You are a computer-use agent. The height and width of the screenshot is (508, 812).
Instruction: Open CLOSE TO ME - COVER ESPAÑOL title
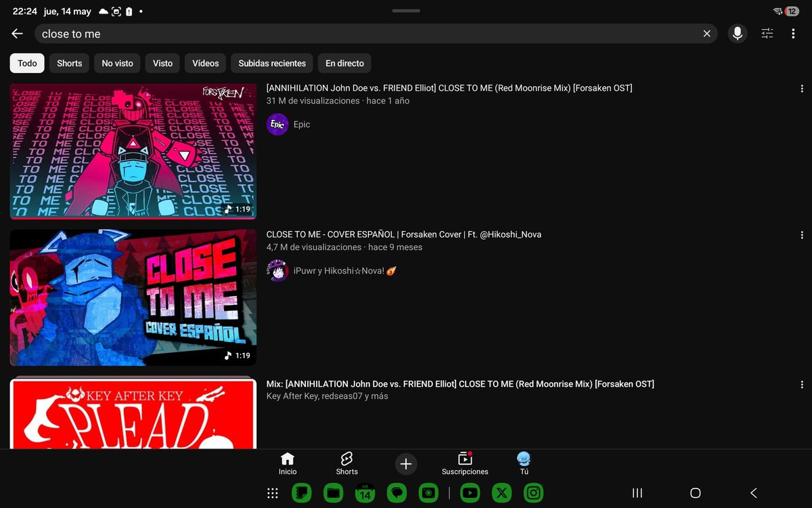tap(404, 234)
